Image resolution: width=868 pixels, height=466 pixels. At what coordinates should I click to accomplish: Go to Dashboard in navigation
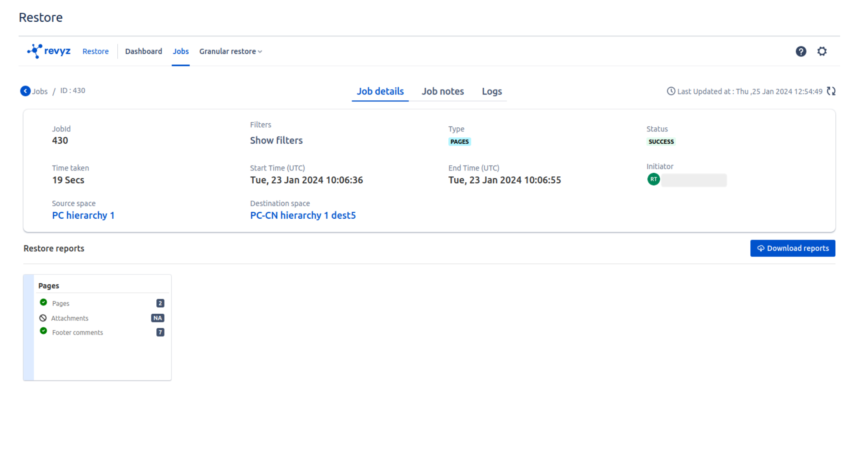coord(144,51)
